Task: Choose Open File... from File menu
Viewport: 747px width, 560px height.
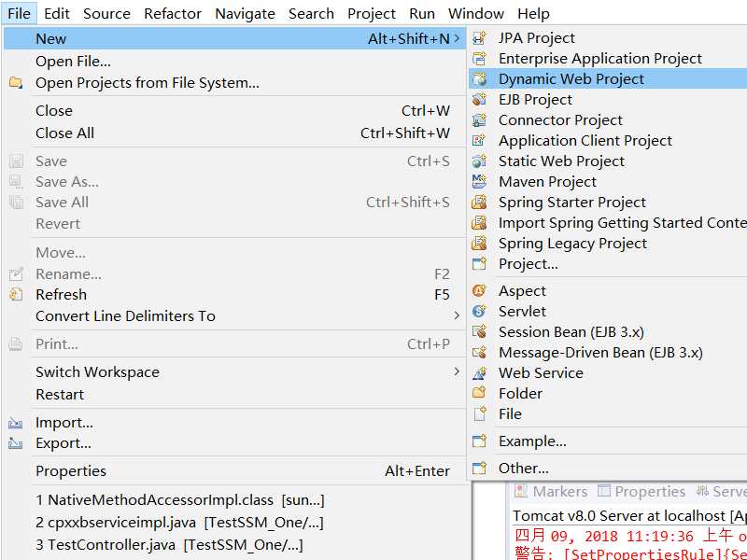Action: click(x=235, y=62)
